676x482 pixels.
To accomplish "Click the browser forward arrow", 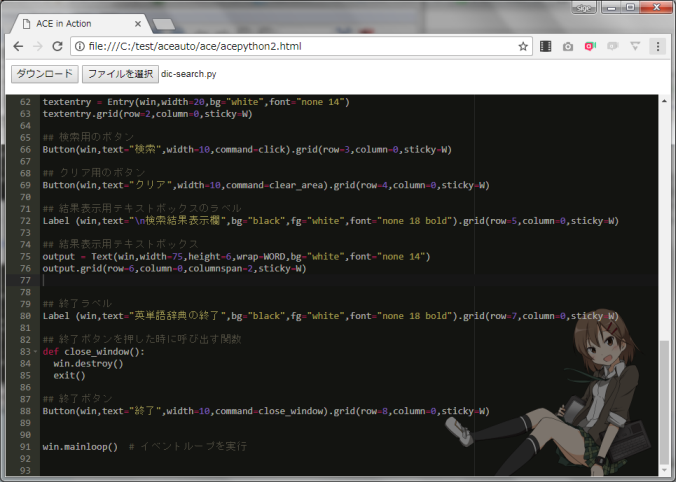I will (x=38, y=46).
